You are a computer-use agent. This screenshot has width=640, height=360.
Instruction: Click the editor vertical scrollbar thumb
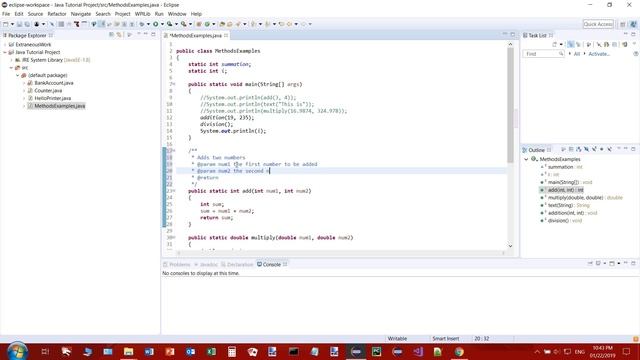510,105
